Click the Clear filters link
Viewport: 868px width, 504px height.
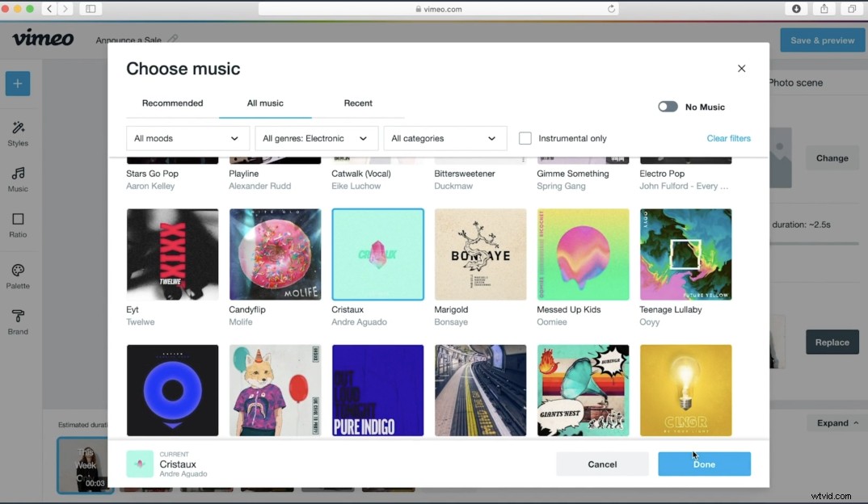coord(728,138)
